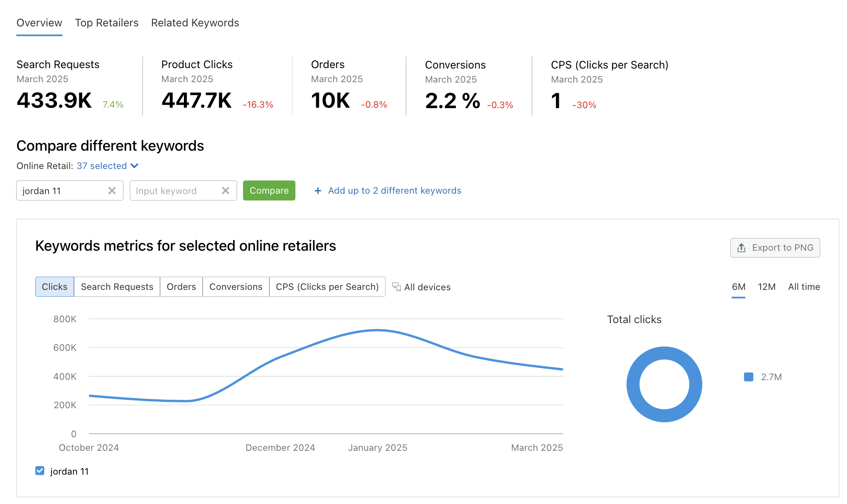
Task: Clear the "jordan 11" keyword with the X icon
Action: tap(112, 191)
